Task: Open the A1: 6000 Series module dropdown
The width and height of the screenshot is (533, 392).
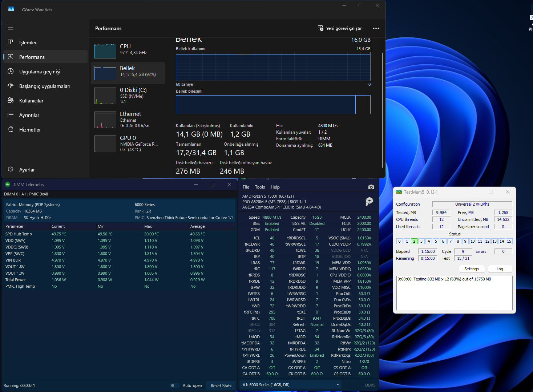Action: pyautogui.click(x=291, y=385)
